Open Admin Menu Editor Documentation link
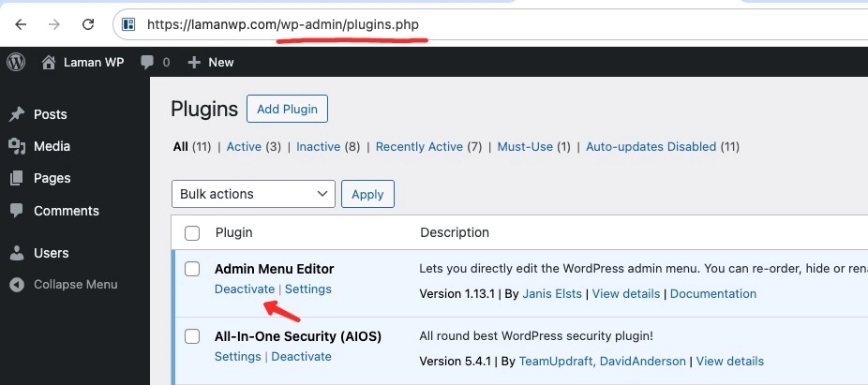This screenshot has width=868, height=385. pos(713,294)
